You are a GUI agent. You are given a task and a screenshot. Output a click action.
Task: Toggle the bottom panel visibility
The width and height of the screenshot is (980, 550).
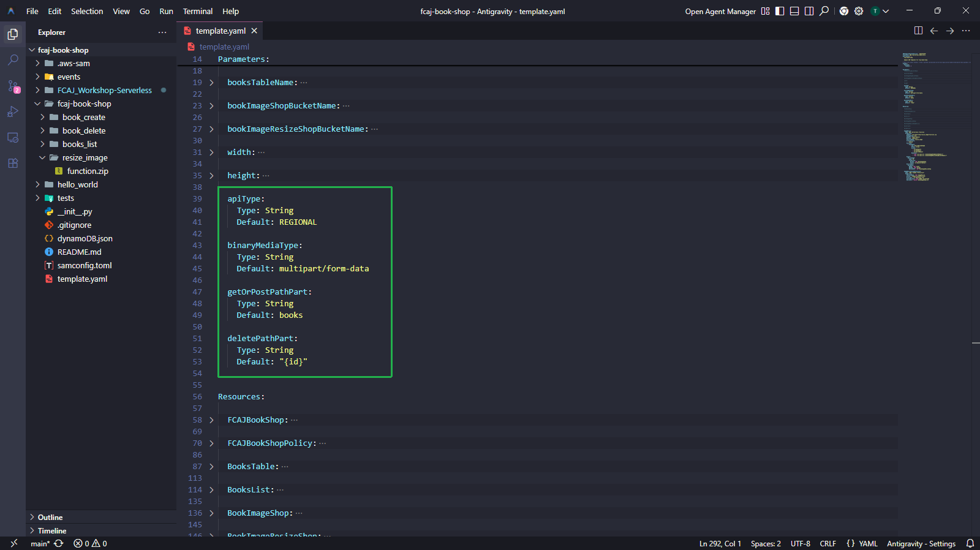(794, 11)
